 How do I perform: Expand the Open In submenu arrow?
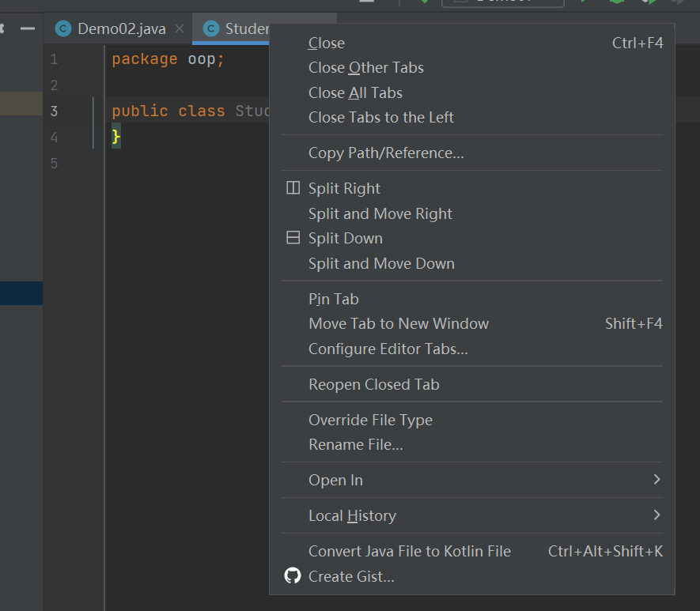pos(656,480)
